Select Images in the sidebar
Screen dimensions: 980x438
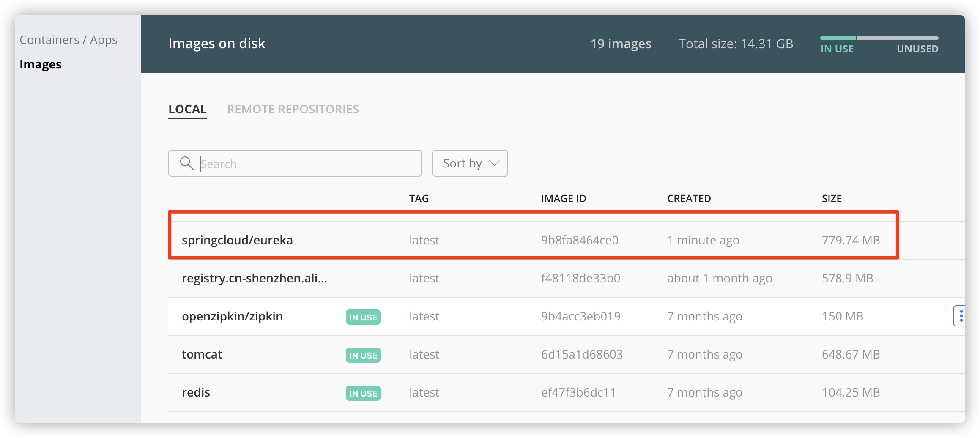[x=41, y=64]
